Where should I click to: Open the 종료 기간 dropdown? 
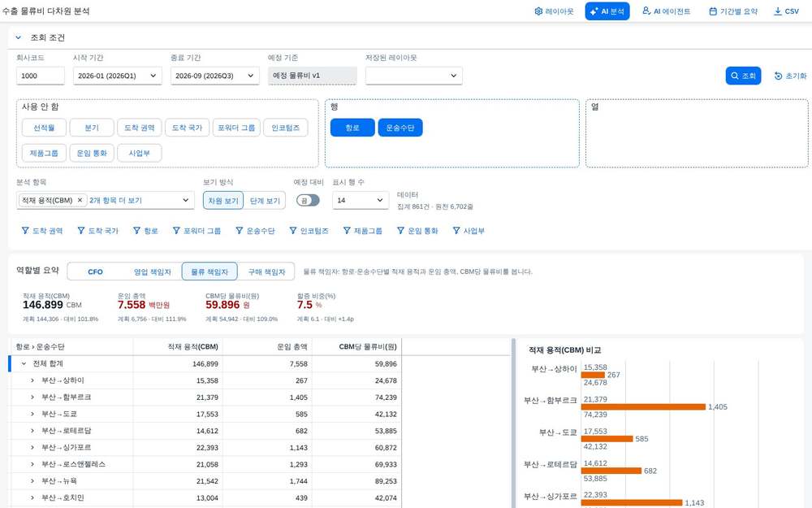pyautogui.click(x=214, y=76)
